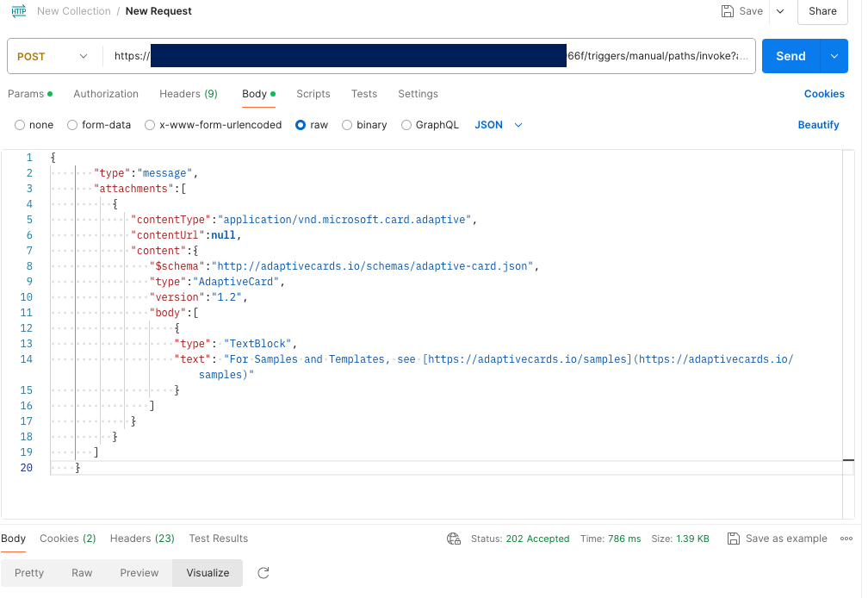Click the HTTP badge icon in the breadcrumb
868x598 pixels.
(x=19, y=11)
